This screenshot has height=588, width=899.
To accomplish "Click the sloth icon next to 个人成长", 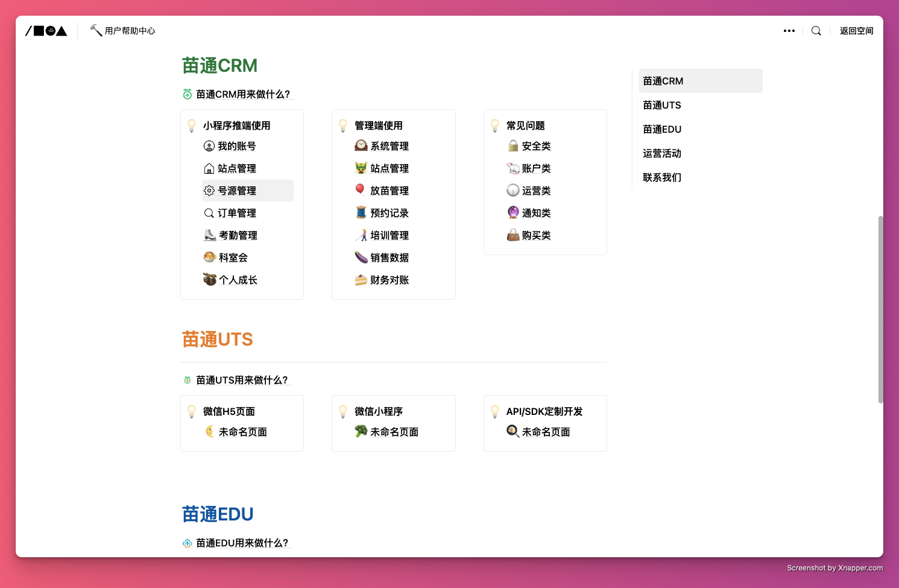I will [210, 280].
